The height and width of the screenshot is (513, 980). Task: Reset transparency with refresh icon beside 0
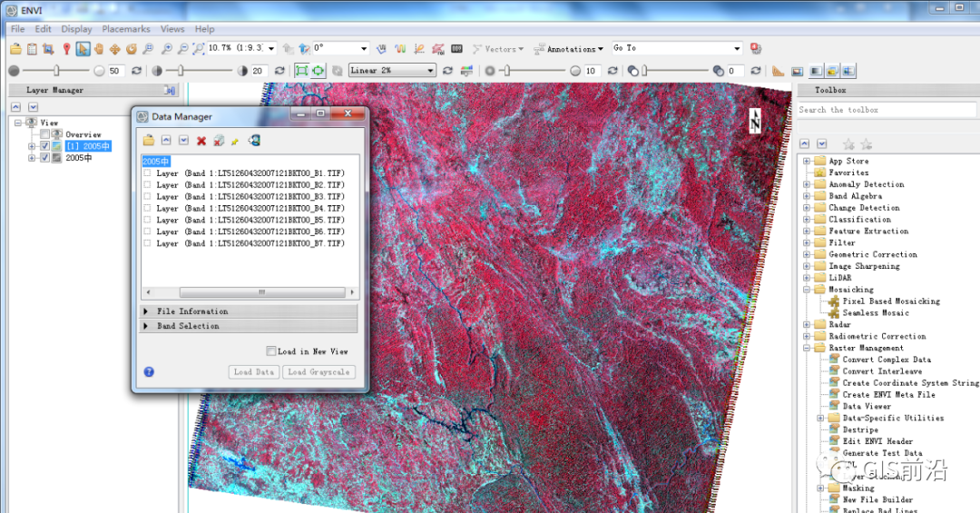pyautogui.click(x=756, y=71)
